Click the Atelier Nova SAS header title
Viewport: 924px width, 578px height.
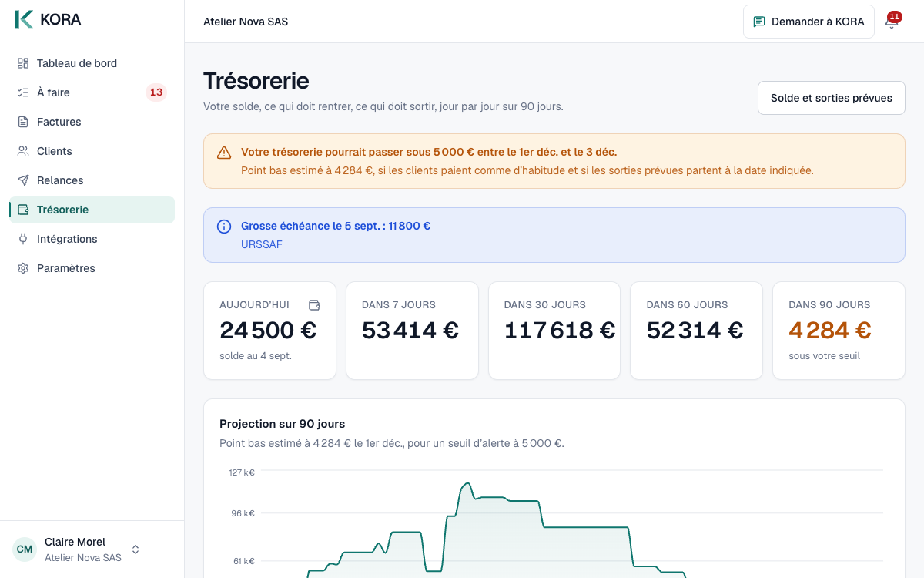(246, 22)
